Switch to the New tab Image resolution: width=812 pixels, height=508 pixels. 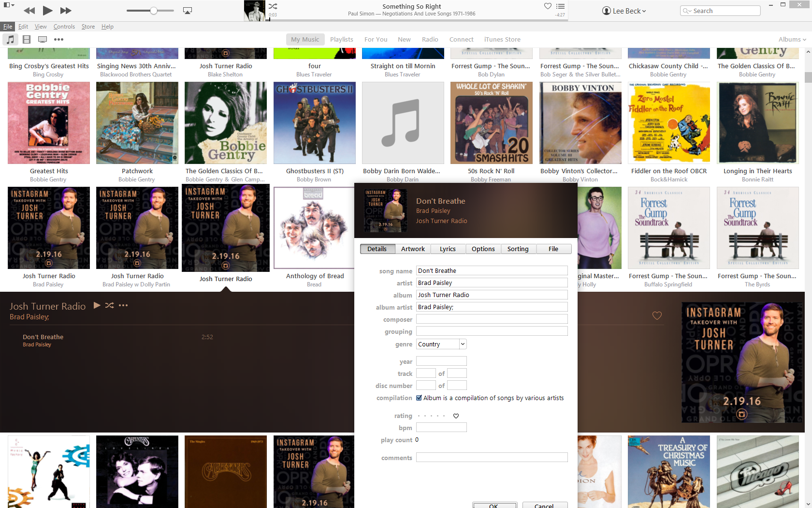coord(404,40)
